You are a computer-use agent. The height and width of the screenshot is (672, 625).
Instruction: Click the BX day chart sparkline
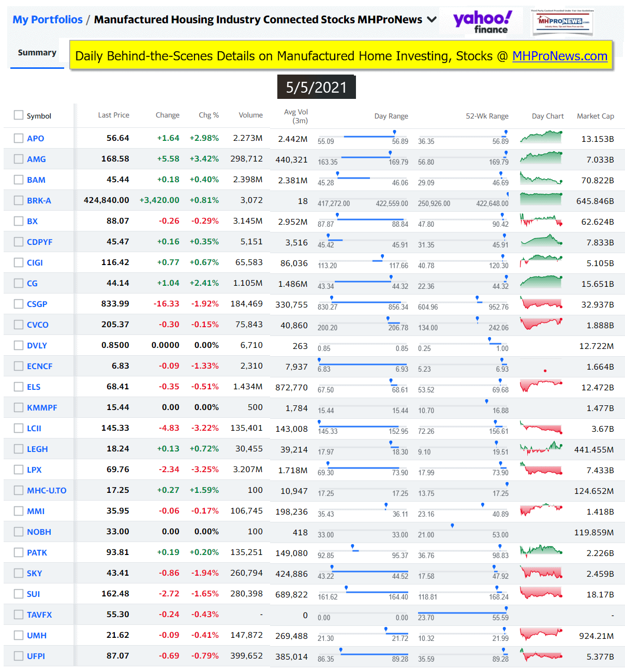(541, 221)
